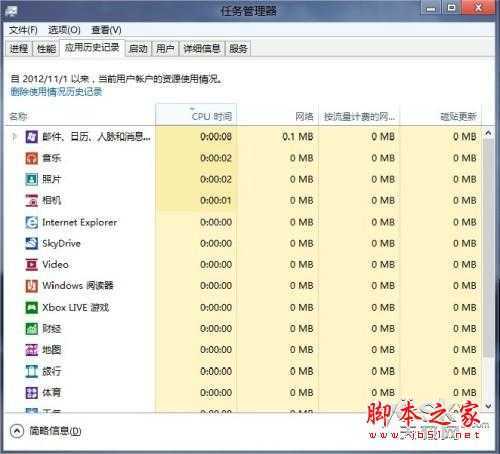Click the Xbox LIVE 游戏 icon
The height and width of the screenshot is (454, 500).
32,307
